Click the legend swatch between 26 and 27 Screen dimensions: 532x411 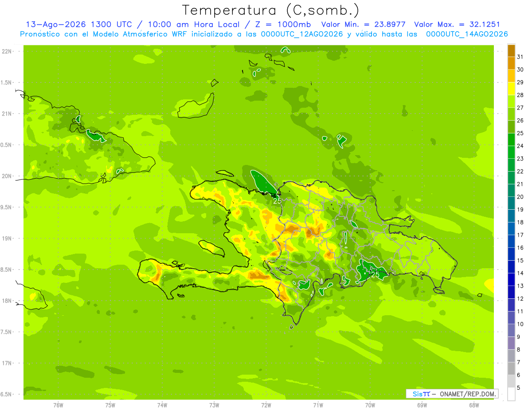tap(511, 114)
